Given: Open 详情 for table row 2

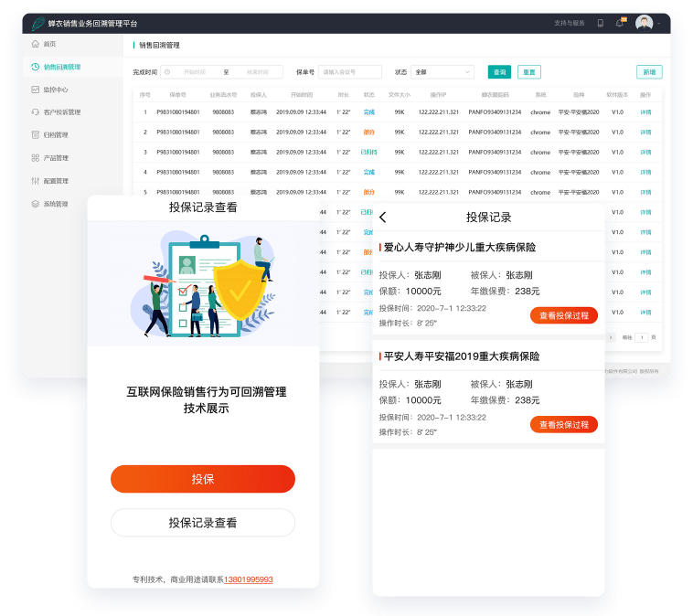Looking at the screenshot, I should pyautogui.click(x=645, y=133).
